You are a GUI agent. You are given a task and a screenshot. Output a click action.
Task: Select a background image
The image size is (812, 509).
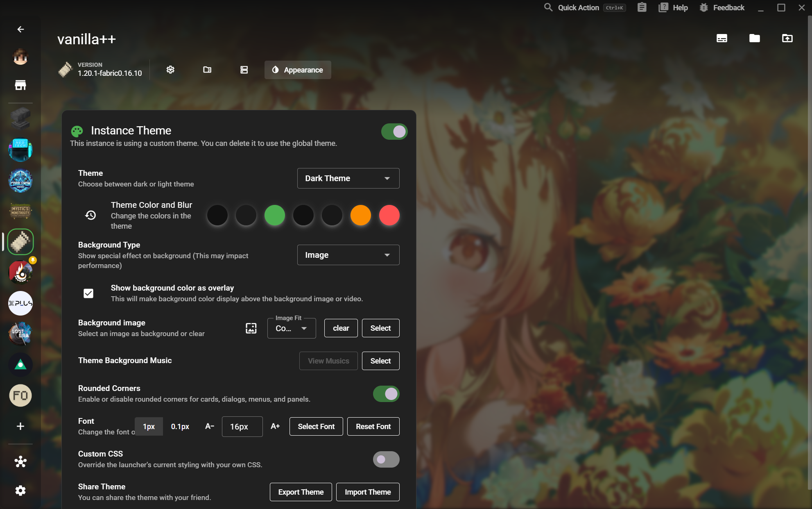coord(381,328)
